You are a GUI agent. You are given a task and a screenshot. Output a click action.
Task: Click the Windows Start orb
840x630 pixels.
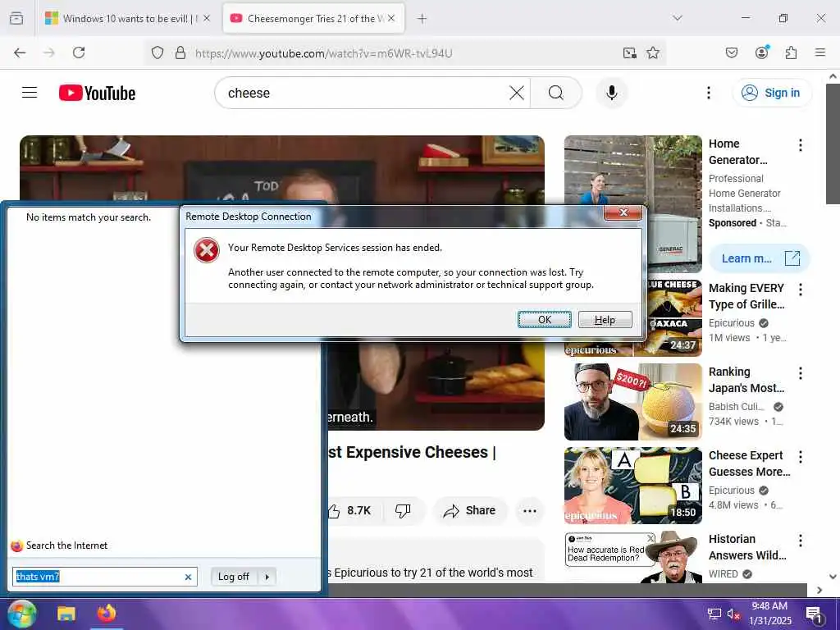click(22, 614)
